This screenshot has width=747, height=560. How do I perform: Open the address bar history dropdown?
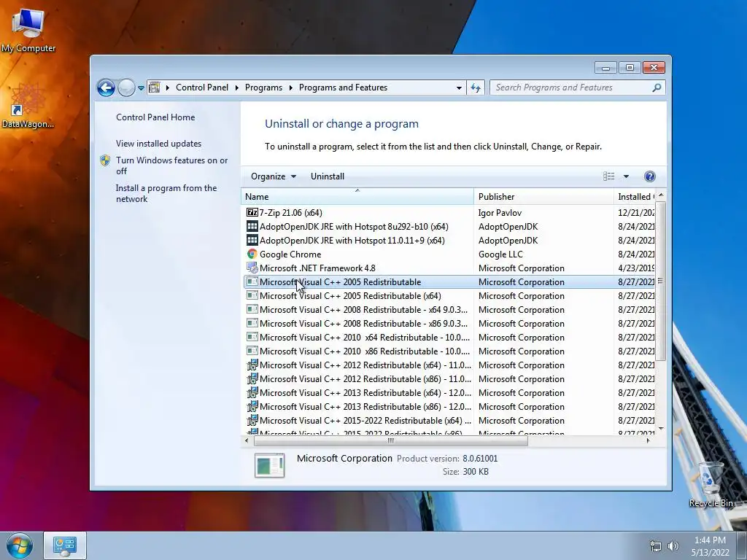pos(459,87)
